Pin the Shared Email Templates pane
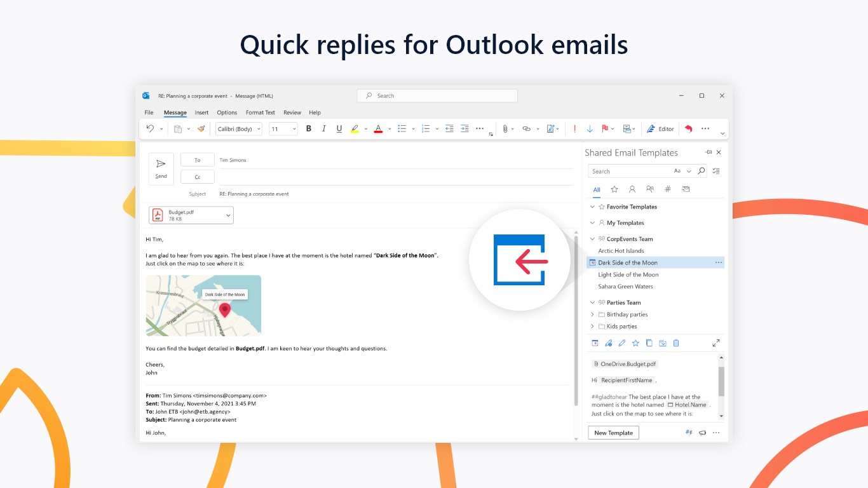Screen dimensions: 868x488 (x=709, y=152)
